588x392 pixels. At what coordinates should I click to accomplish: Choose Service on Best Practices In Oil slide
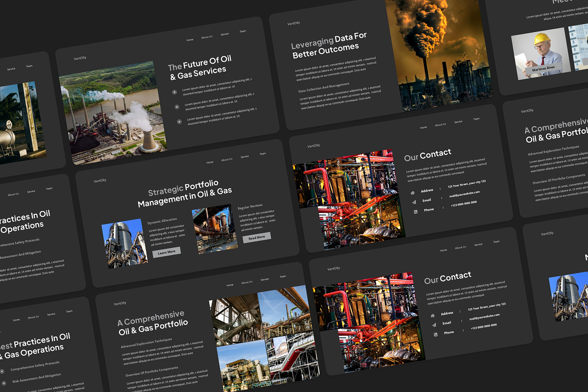(x=51, y=315)
